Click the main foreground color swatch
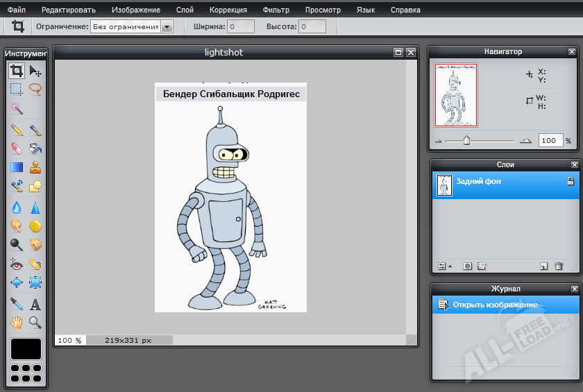Viewport: 583px width, 392px height. point(26,348)
